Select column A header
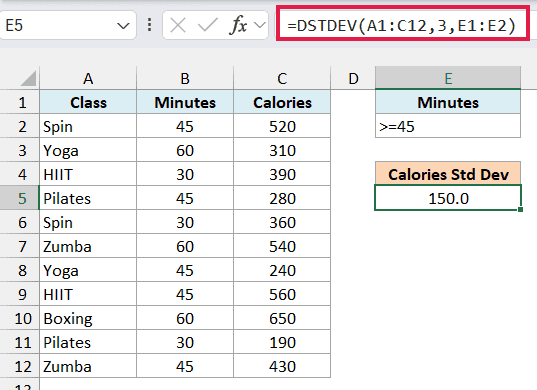 pyautogui.click(x=88, y=78)
